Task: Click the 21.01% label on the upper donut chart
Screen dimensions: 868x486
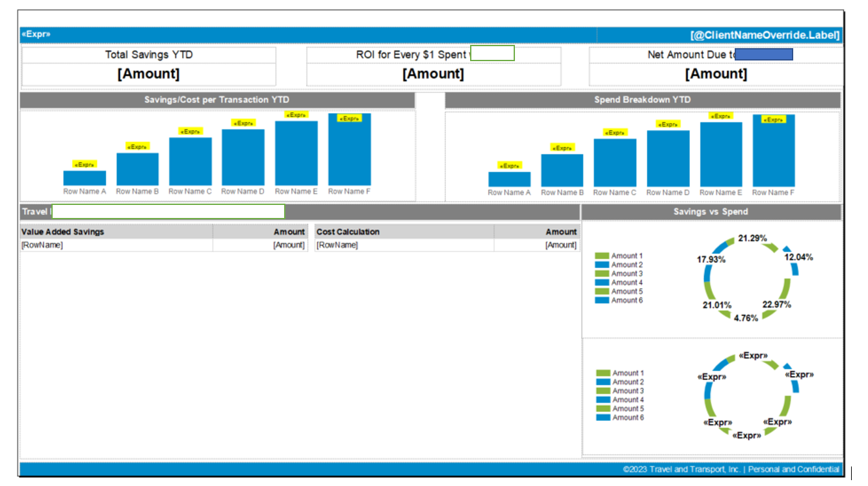Action: (x=717, y=305)
